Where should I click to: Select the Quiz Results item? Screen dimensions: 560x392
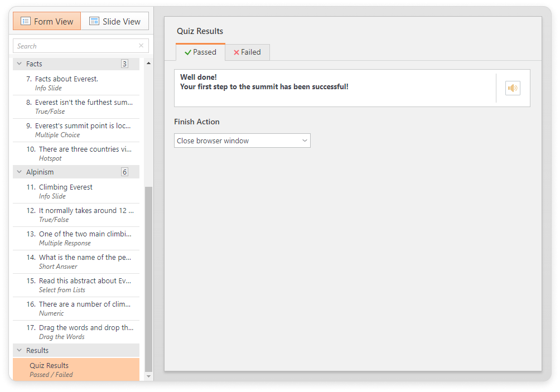(x=76, y=370)
